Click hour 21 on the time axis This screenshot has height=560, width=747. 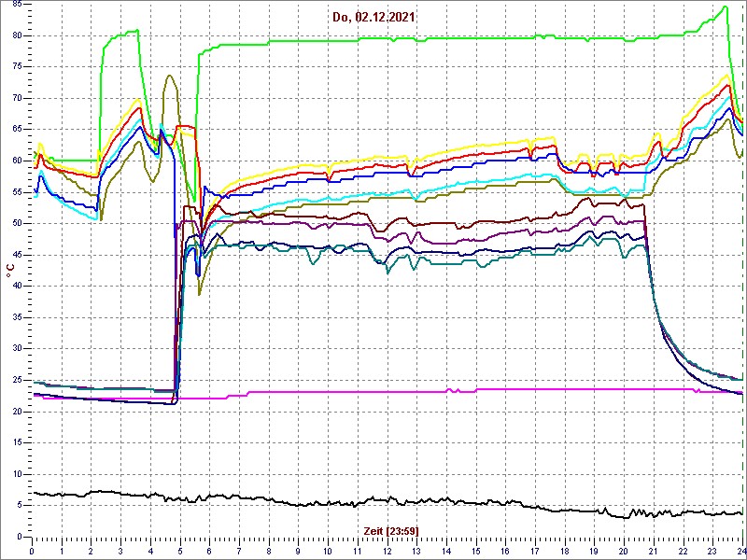[653, 552]
